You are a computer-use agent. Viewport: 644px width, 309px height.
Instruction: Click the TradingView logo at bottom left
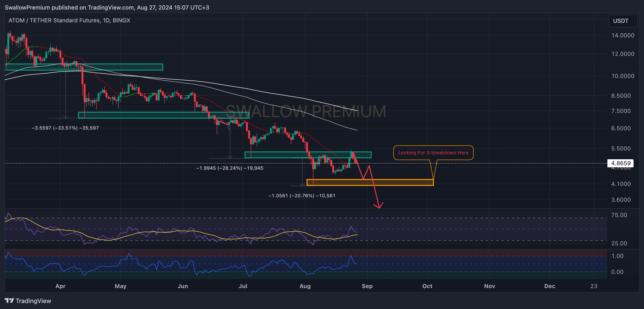28,301
